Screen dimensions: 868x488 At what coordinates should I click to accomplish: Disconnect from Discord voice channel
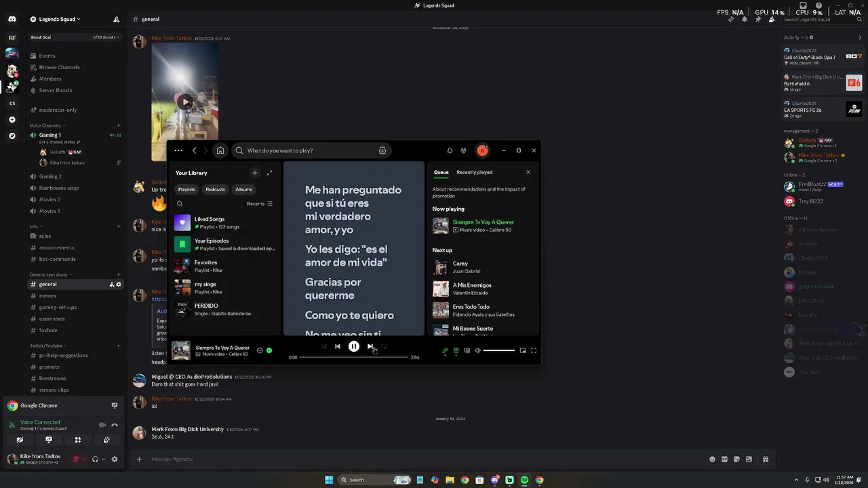tap(115, 425)
